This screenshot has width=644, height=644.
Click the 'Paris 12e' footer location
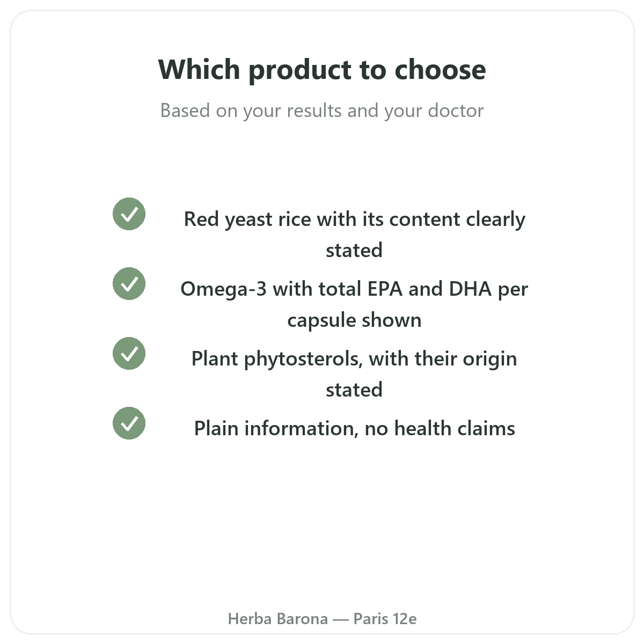click(385, 619)
